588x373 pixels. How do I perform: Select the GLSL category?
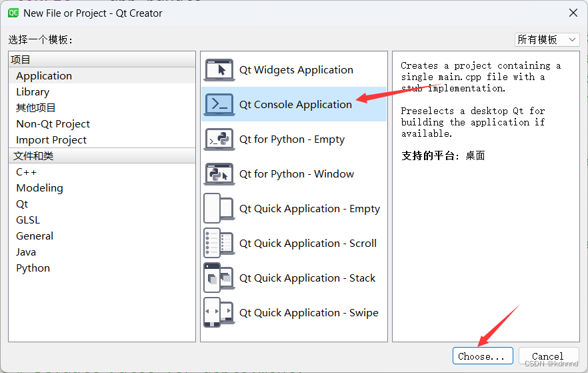click(101, 220)
